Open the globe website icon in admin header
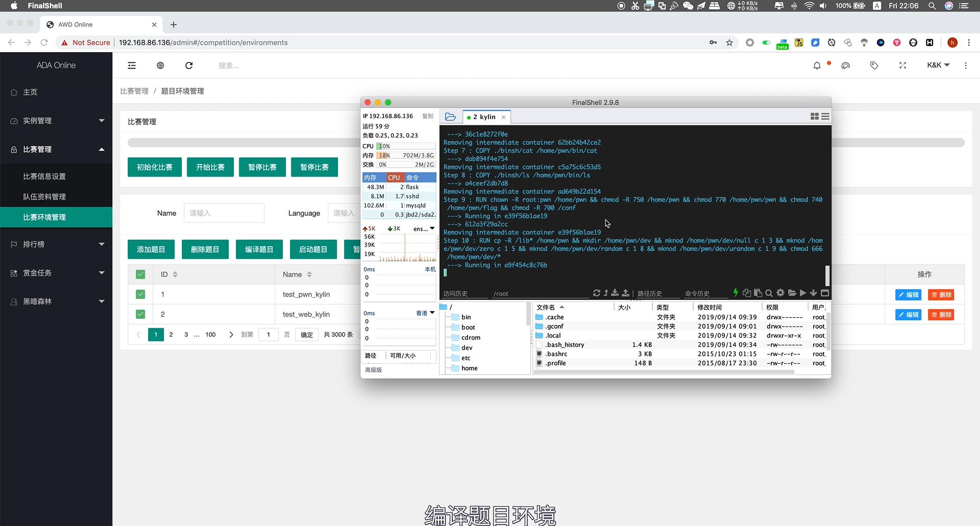This screenshot has width=980, height=526. 160,65
